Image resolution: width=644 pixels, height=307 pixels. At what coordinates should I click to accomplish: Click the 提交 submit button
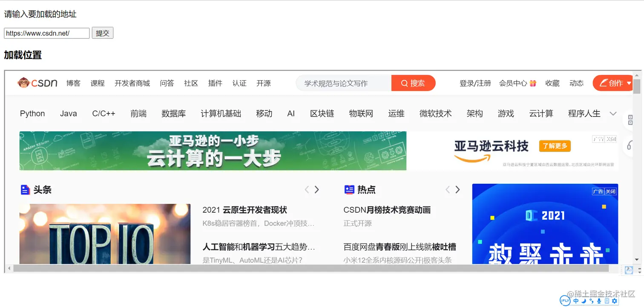[103, 33]
